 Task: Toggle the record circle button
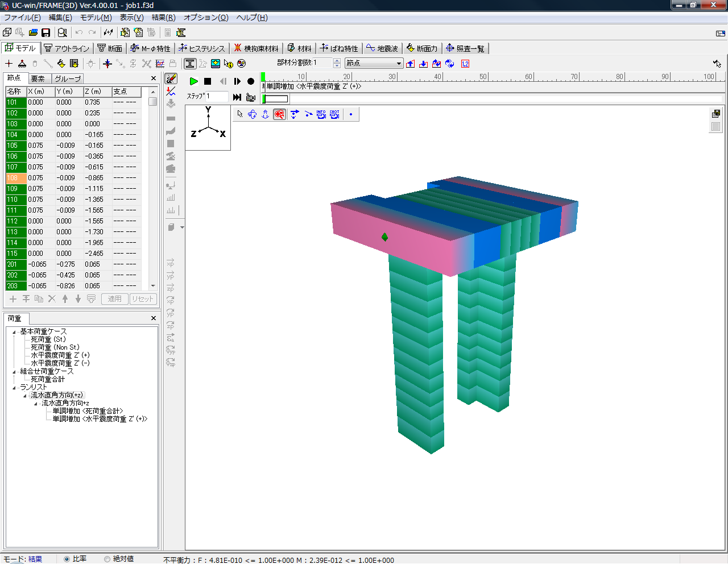[x=251, y=81]
